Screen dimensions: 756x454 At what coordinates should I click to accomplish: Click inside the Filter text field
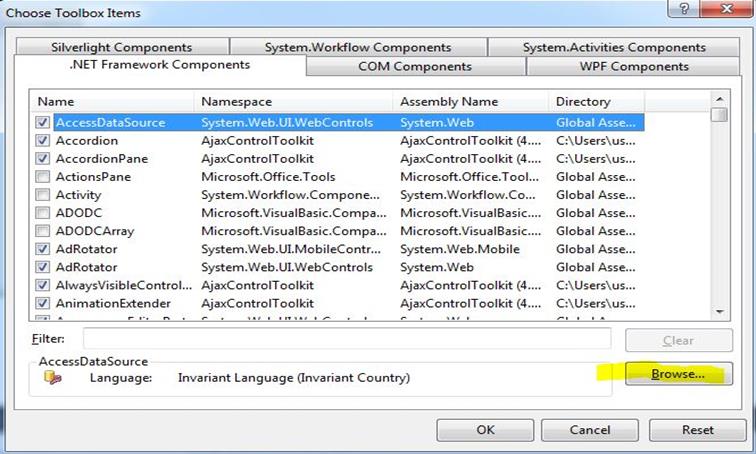point(347,339)
